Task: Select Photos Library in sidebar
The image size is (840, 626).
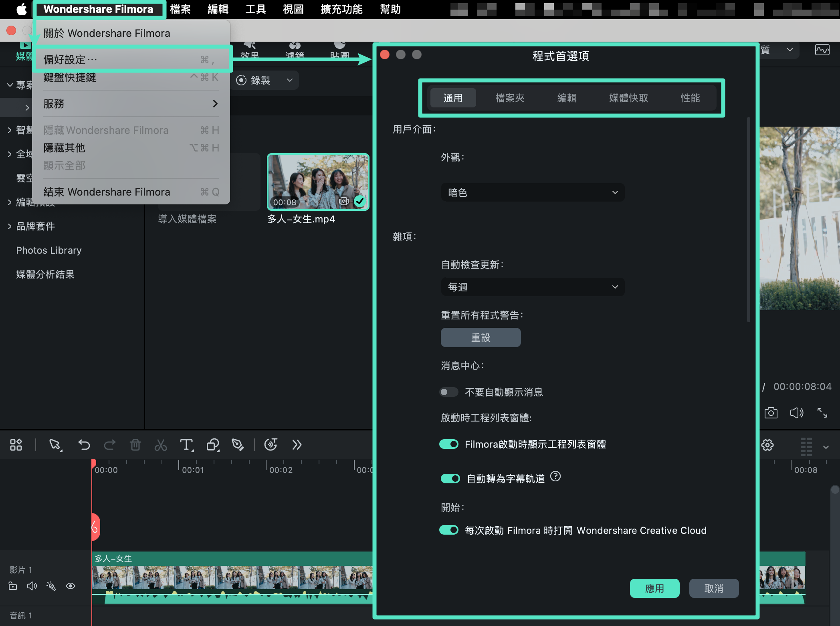Action: click(49, 250)
